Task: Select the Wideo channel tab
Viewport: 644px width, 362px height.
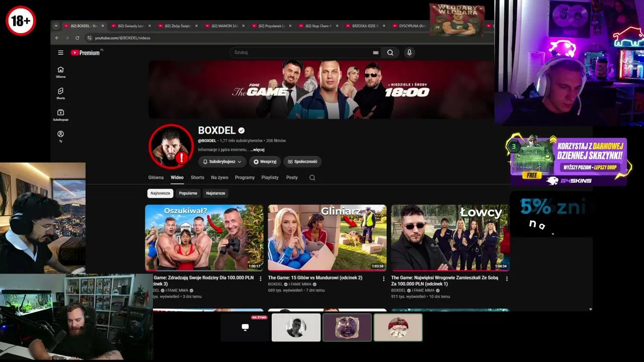Action: (177, 177)
